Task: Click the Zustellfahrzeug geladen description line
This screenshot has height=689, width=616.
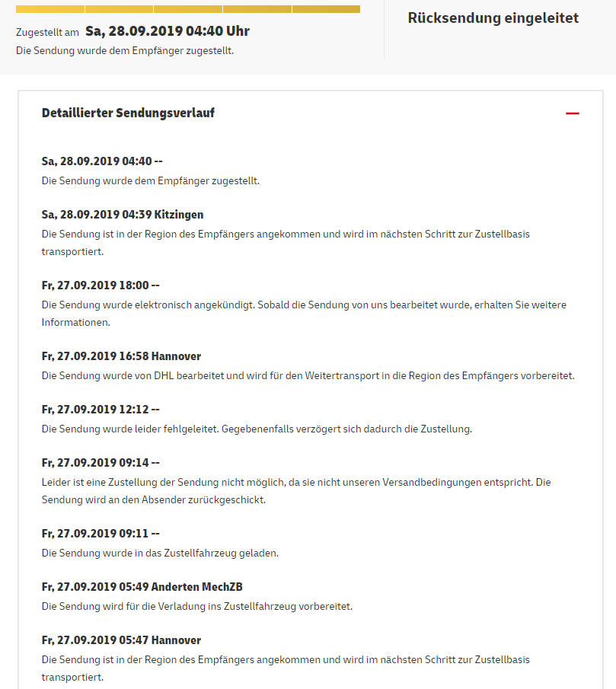Action: point(160,553)
